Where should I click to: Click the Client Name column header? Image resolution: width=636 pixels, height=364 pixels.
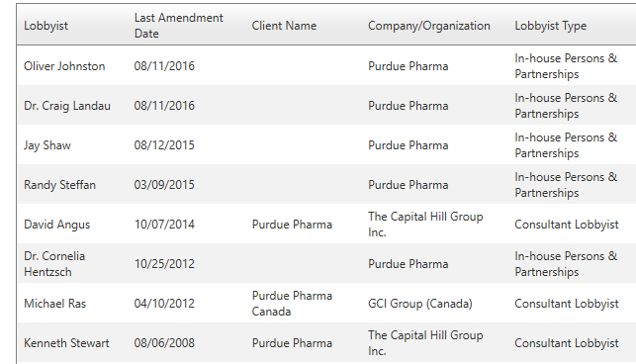coord(284,26)
